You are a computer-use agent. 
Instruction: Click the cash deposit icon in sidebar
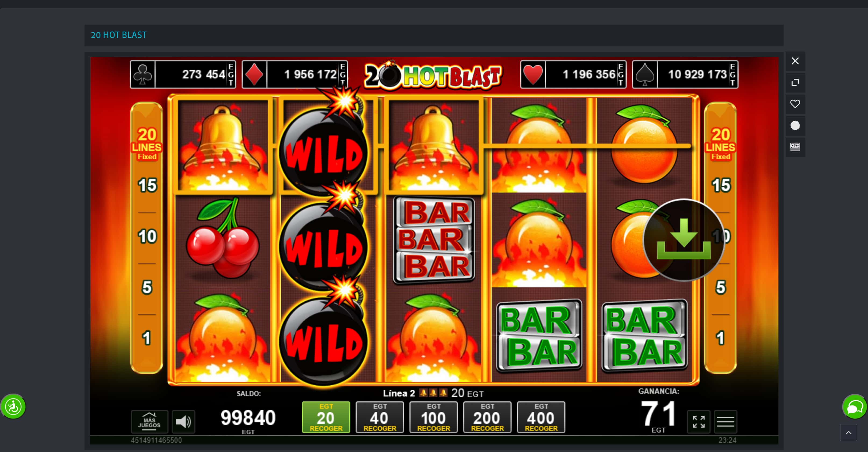click(795, 147)
